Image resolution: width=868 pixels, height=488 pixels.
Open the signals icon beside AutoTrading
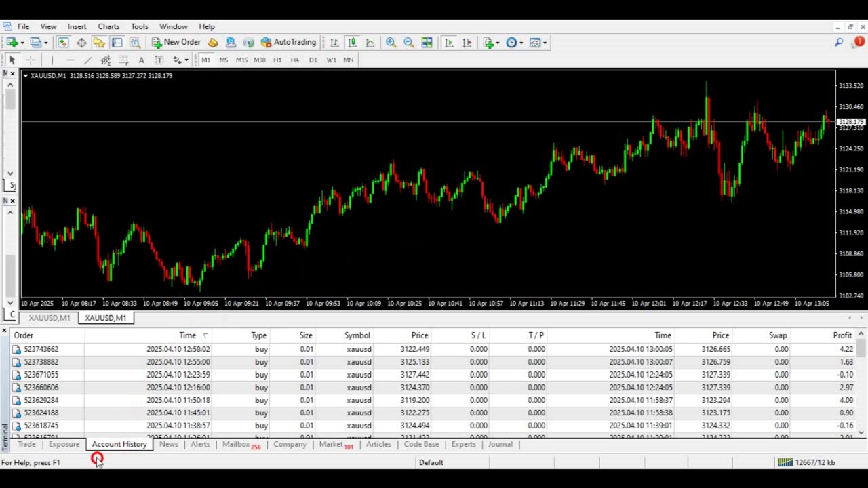248,43
